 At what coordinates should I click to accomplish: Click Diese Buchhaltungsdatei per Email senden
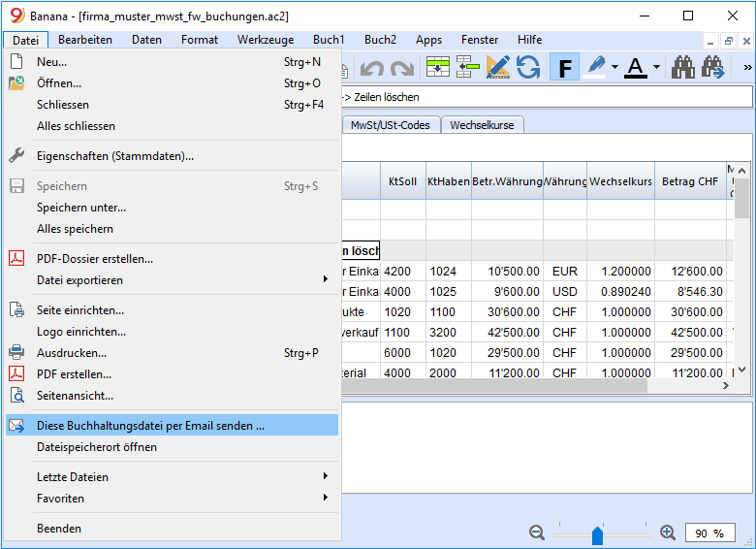[172, 426]
